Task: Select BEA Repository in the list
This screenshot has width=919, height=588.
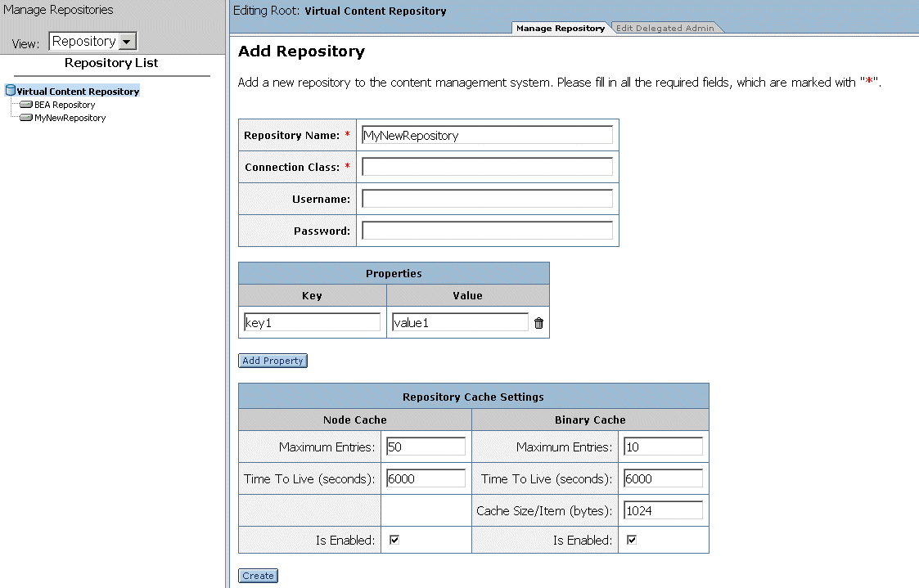Action: pyautogui.click(x=65, y=105)
